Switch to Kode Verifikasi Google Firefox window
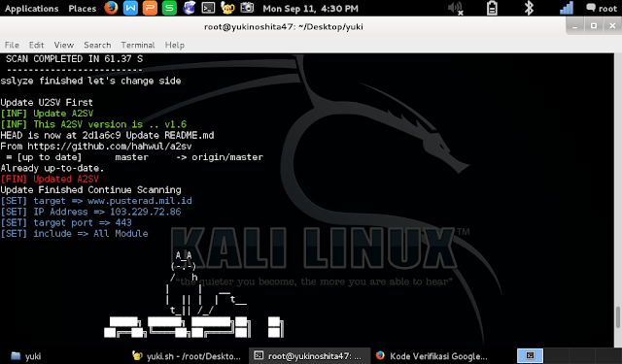The height and width of the screenshot is (364, 622). pos(432,356)
